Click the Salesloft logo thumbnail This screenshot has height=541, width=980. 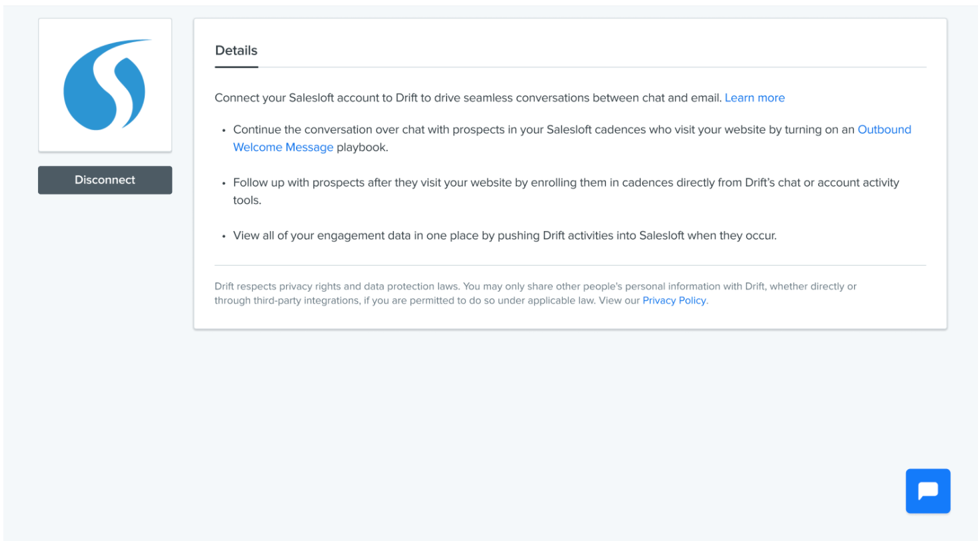[105, 85]
